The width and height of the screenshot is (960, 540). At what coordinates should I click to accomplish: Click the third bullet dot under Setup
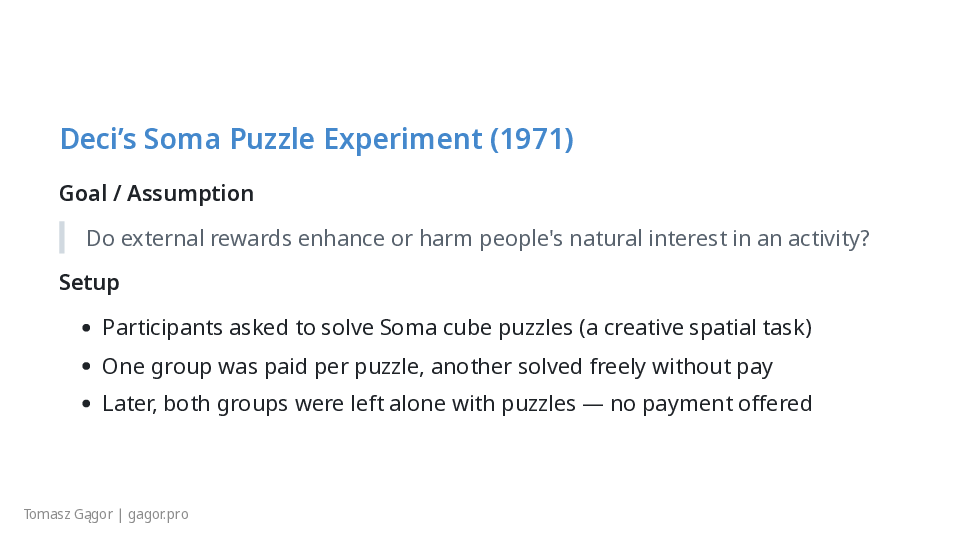[86, 405]
